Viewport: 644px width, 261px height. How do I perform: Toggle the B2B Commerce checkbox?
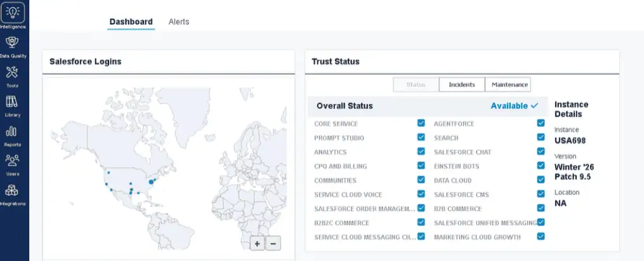point(541,208)
